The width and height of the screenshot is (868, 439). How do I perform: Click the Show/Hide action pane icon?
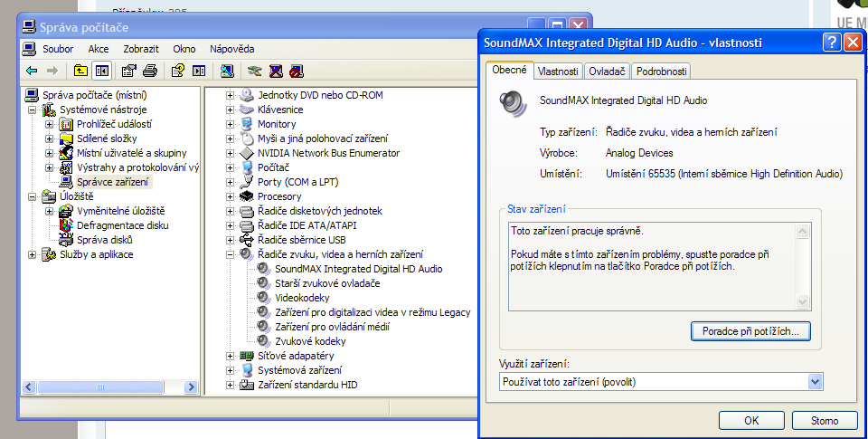click(199, 71)
